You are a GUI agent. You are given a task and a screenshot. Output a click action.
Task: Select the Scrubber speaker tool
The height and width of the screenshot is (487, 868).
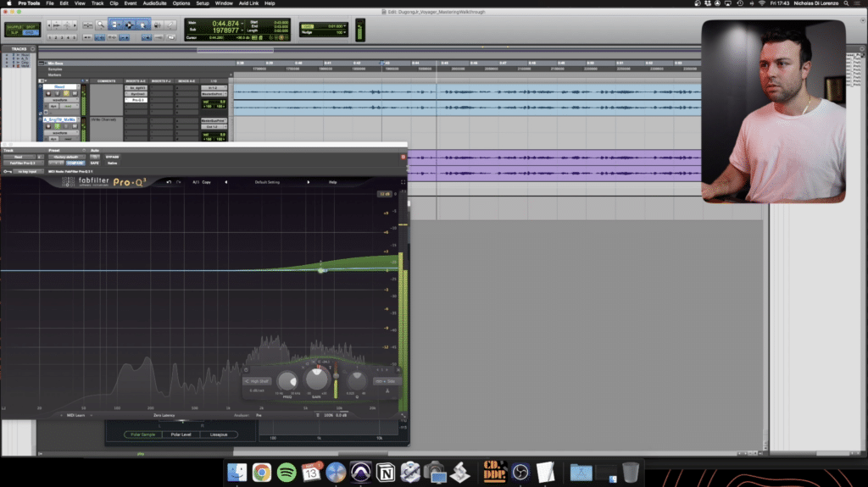tap(157, 25)
